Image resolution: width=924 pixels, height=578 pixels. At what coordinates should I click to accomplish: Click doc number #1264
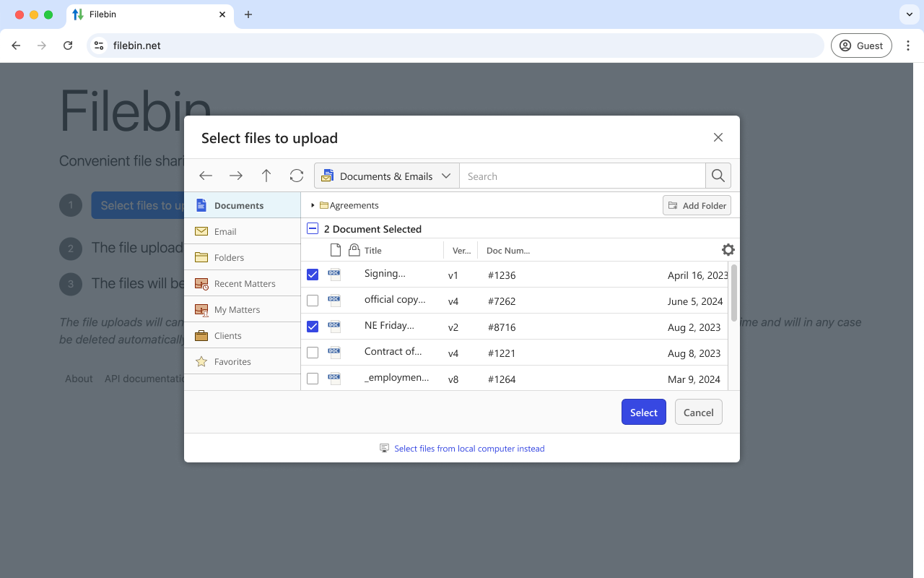click(x=502, y=379)
